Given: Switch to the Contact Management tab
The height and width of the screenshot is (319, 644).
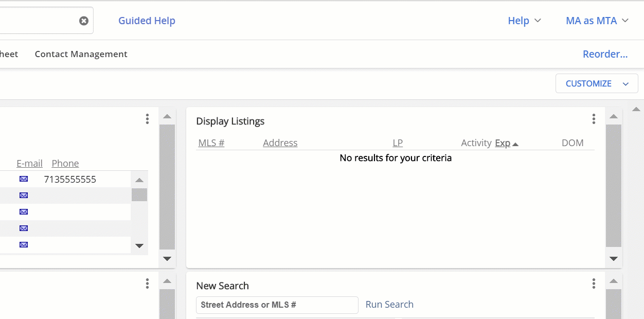Looking at the screenshot, I should click(x=81, y=54).
